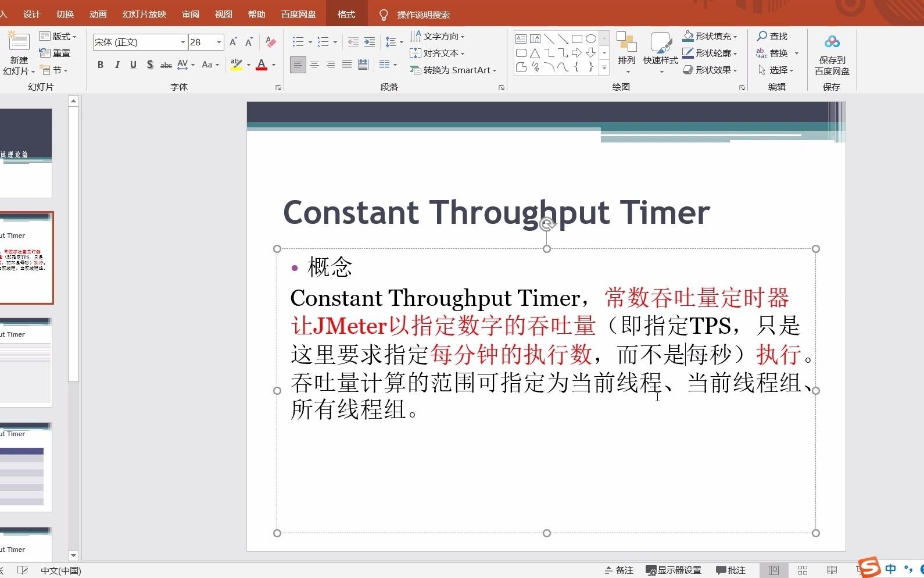
Task: Align text right
Action: point(331,65)
